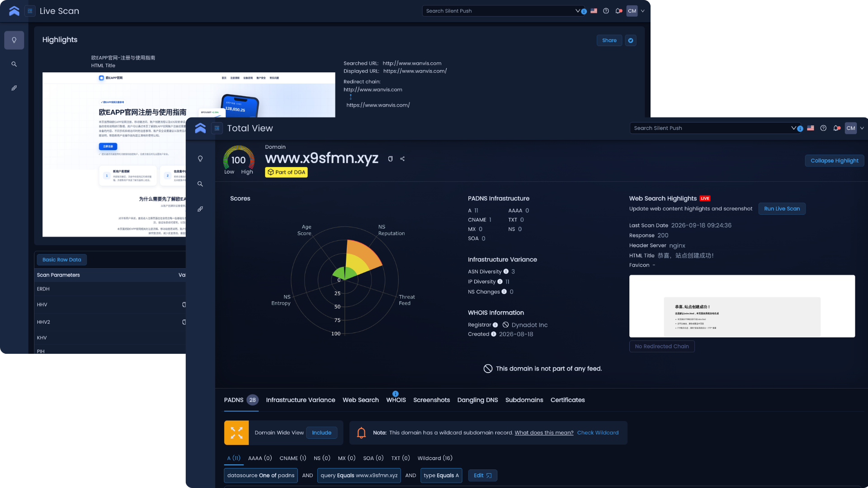
Task: Expand the user menu chevron in Total View
Action: pyautogui.click(x=862, y=128)
